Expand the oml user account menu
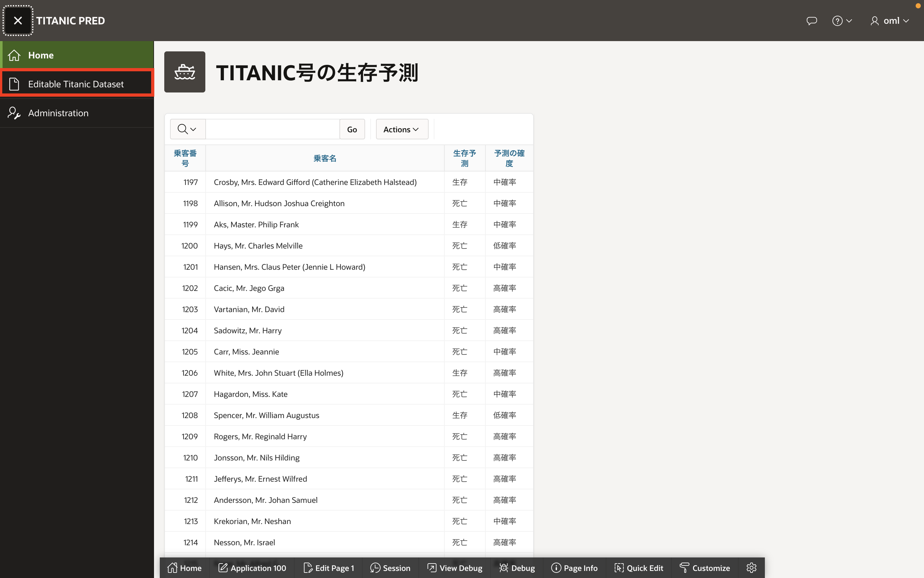The image size is (924, 578). coord(890,21)
